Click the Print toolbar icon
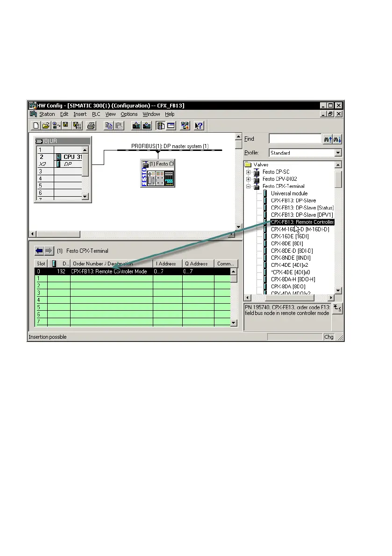 [91, 126]
